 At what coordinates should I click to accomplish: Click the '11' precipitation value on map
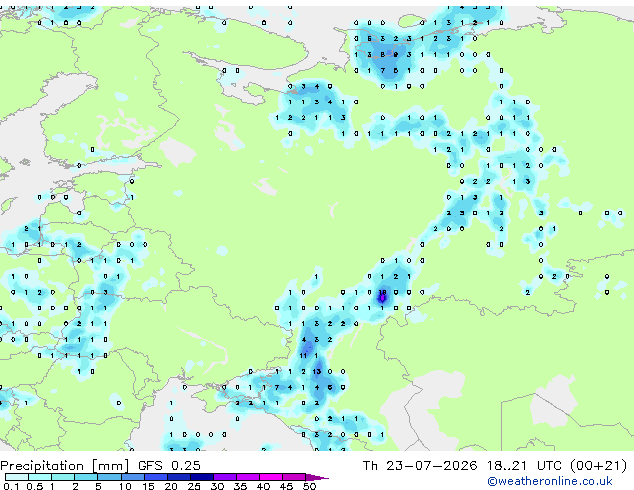click(303, 355)
